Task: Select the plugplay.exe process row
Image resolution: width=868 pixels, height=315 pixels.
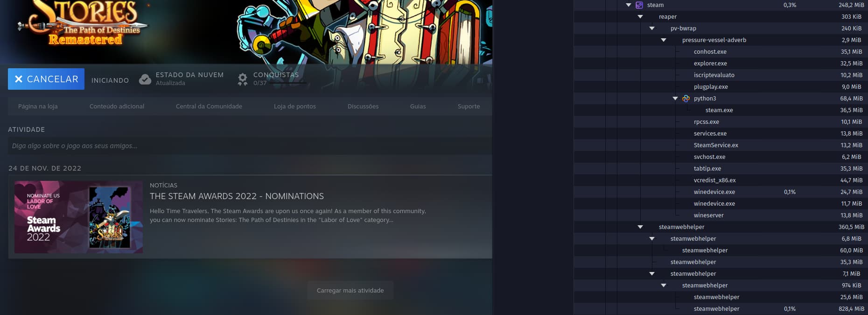Action: point(721,87)
